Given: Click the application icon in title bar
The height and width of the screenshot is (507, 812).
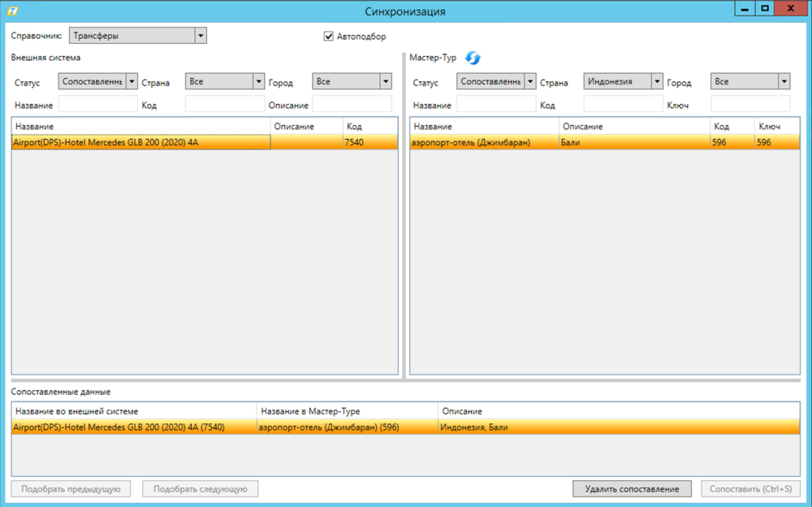Looking at the screenshot, I should tap(11, 11).
